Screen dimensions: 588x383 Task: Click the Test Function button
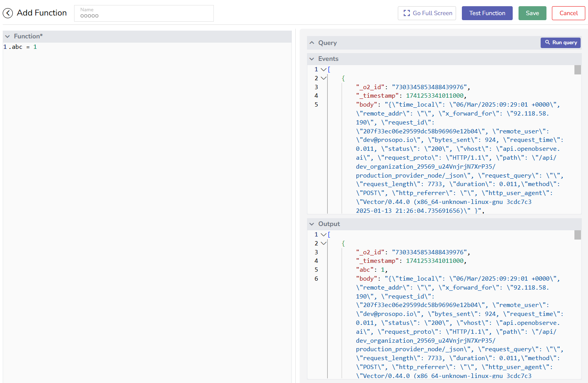(x=487, y=13)
